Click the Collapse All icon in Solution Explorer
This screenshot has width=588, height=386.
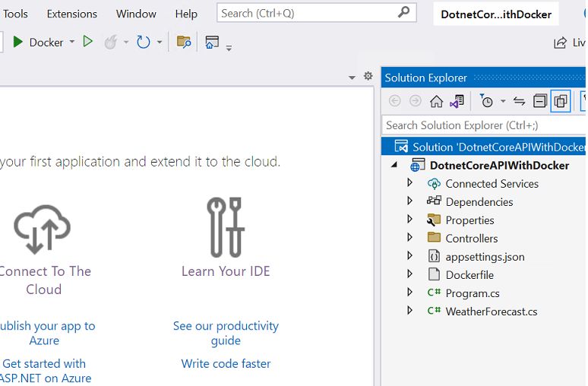(540, 101)
